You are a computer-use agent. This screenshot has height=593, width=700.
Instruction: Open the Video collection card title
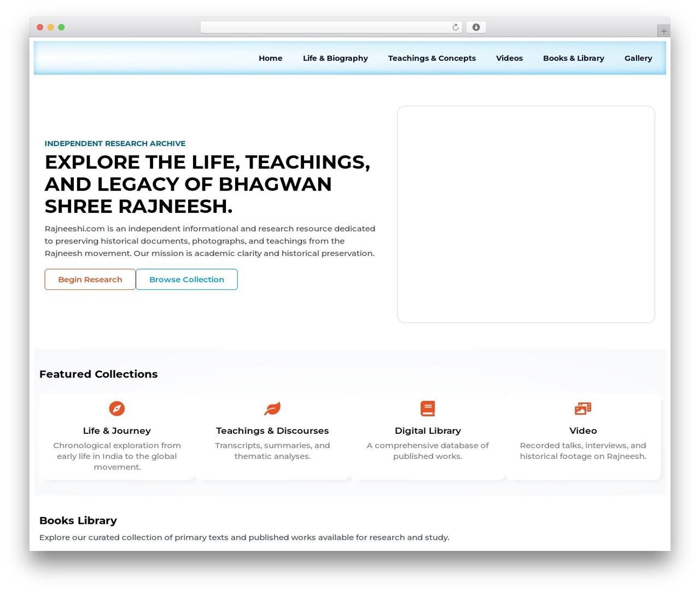(583, 431)
